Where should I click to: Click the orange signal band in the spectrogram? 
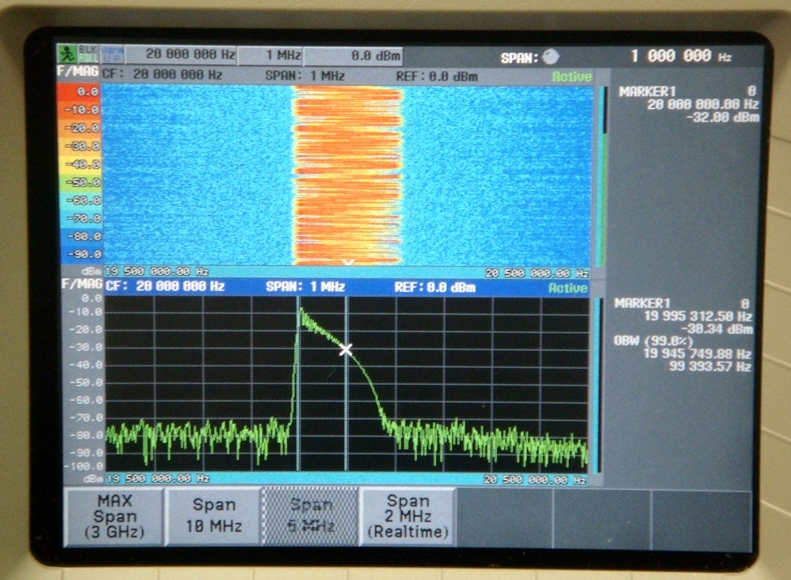pos(348,176)
